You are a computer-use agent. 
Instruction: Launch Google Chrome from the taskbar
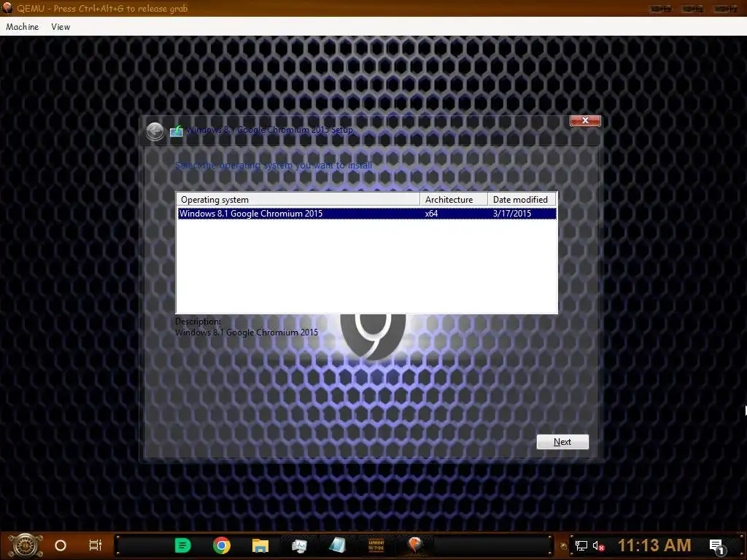[x=222, y=545]
